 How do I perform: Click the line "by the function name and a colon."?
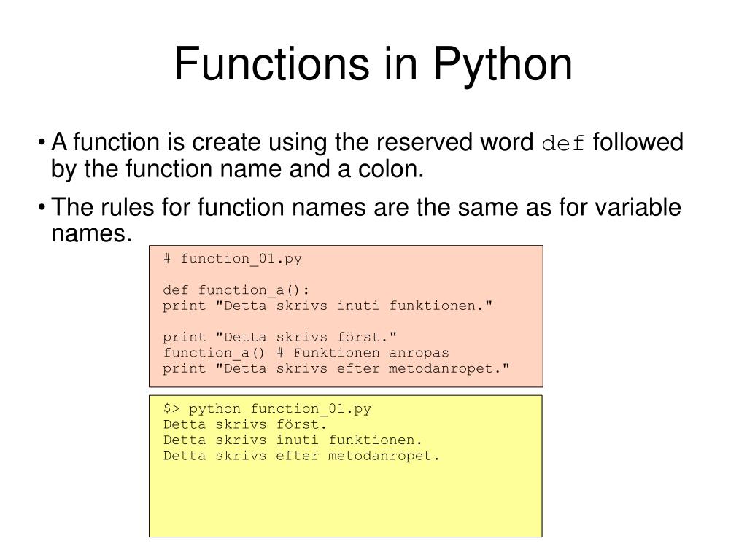[237, 169]
